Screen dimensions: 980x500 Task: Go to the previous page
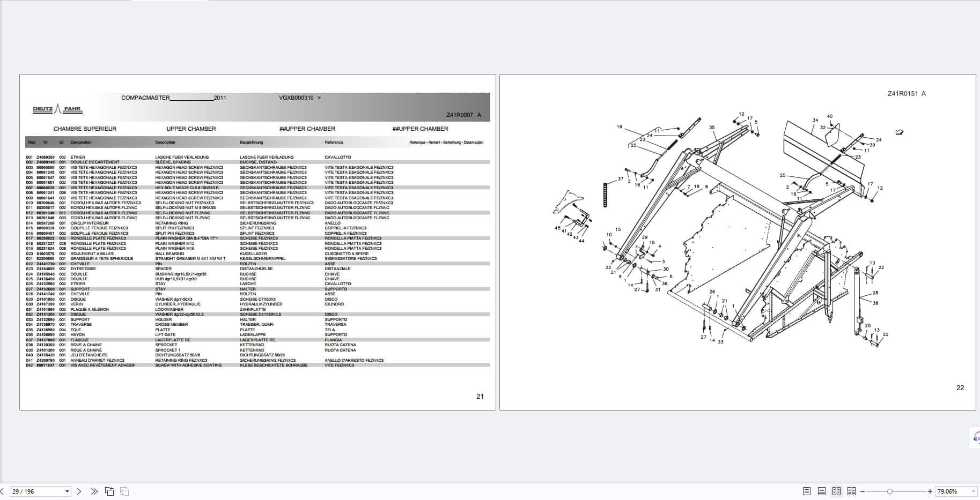coord(2,491)
